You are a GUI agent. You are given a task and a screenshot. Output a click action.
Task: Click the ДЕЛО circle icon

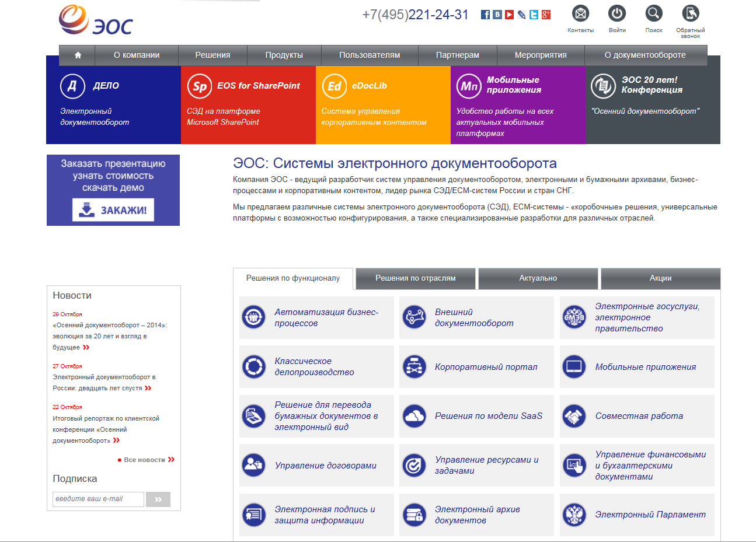tap(72, 86)
